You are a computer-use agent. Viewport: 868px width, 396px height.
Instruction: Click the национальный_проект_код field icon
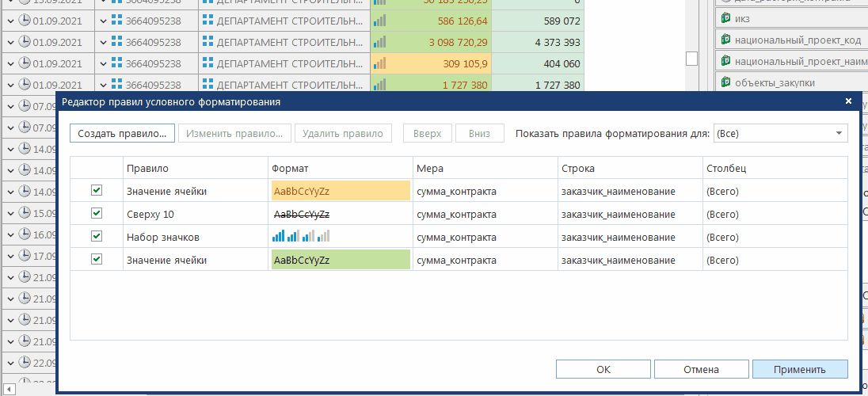click(x=725, y=39)
